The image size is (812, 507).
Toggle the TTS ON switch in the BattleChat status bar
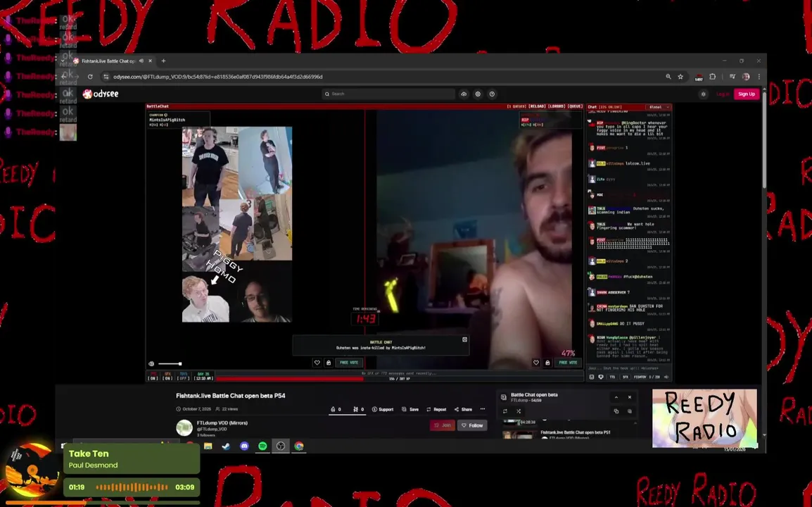point(153,376)
